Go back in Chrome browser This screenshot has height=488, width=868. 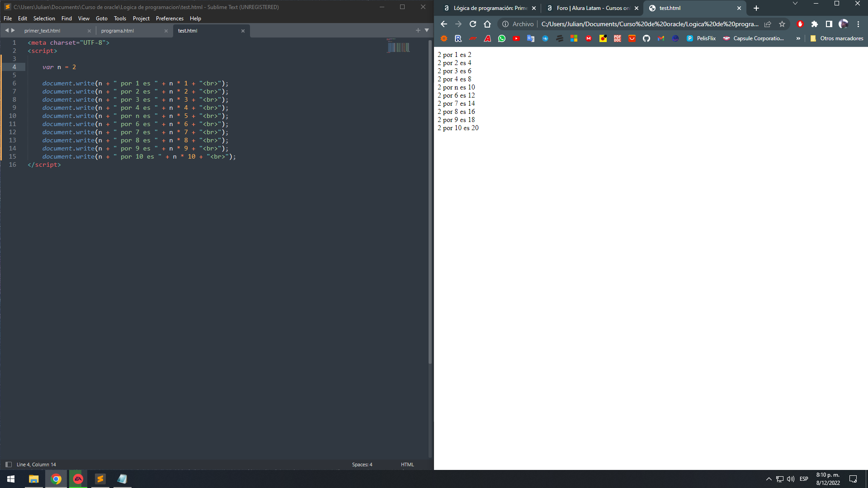pos(443,24)
